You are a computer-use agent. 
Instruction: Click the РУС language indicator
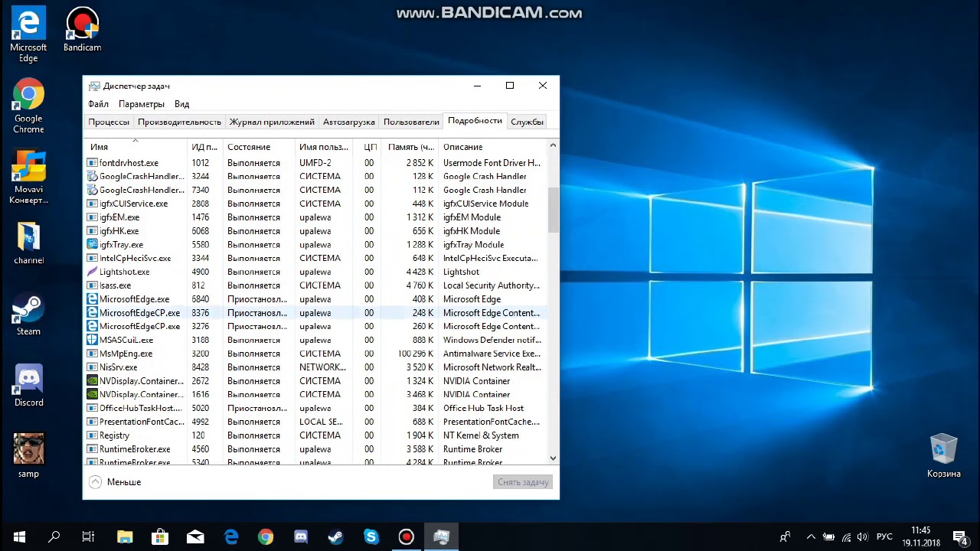[884, 537]
